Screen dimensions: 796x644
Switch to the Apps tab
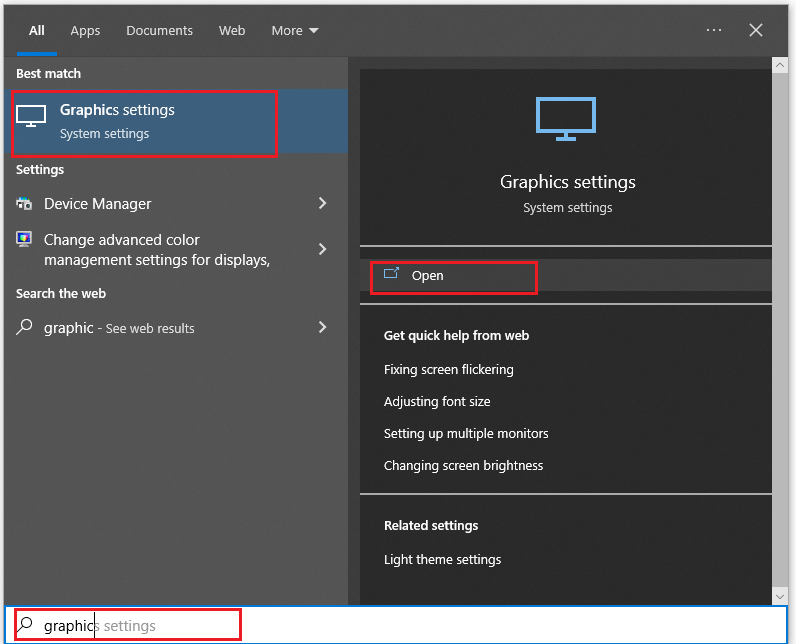click(85, 30)
